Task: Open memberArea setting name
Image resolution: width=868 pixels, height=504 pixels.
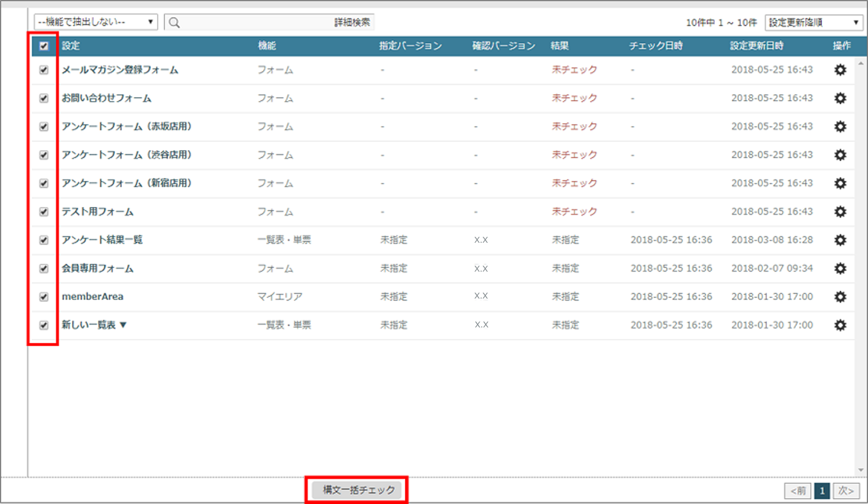Action: coord(93,297)
